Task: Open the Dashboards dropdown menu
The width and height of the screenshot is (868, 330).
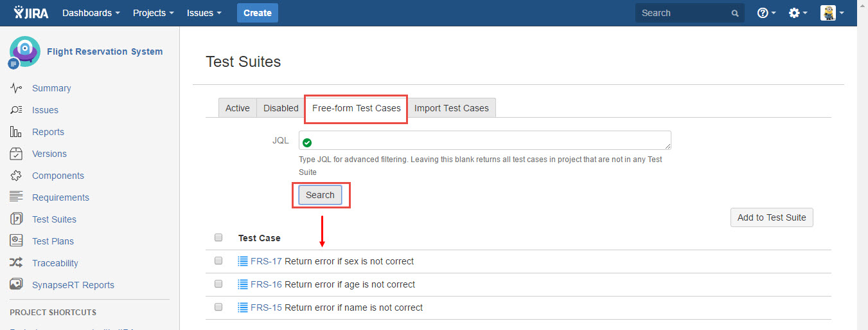Action: tap(91, 13)
